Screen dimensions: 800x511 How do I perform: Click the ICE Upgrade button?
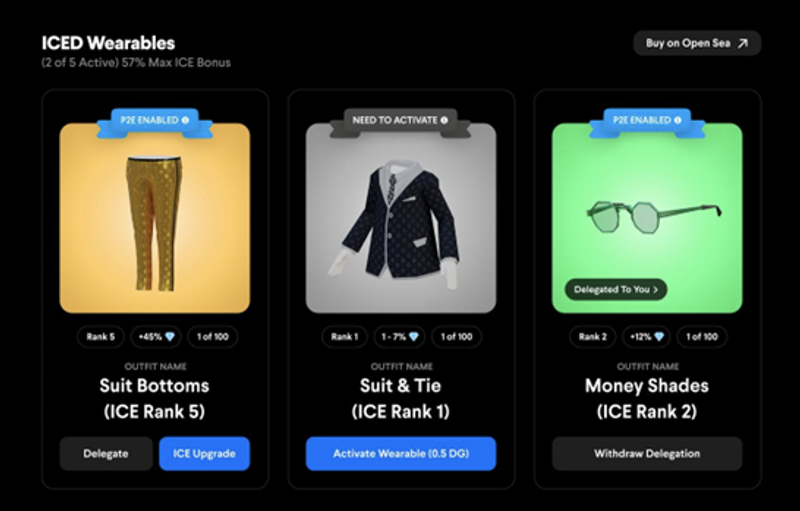pyautogui.click(x=204, y=453)
